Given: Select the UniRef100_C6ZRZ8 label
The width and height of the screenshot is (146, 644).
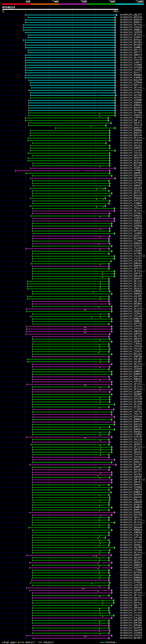Looking at the screenshot, I should (x=131, y=32).
